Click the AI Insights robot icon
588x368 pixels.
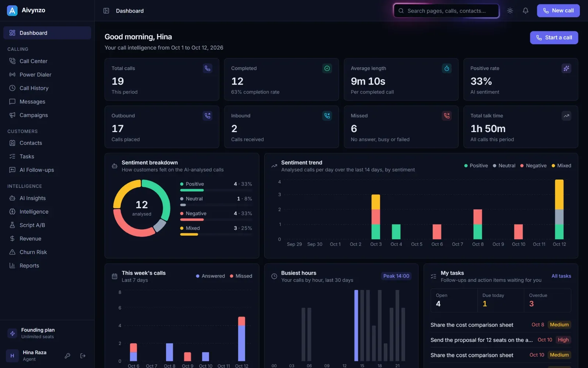pyautogui.click(x=12, y=198)
